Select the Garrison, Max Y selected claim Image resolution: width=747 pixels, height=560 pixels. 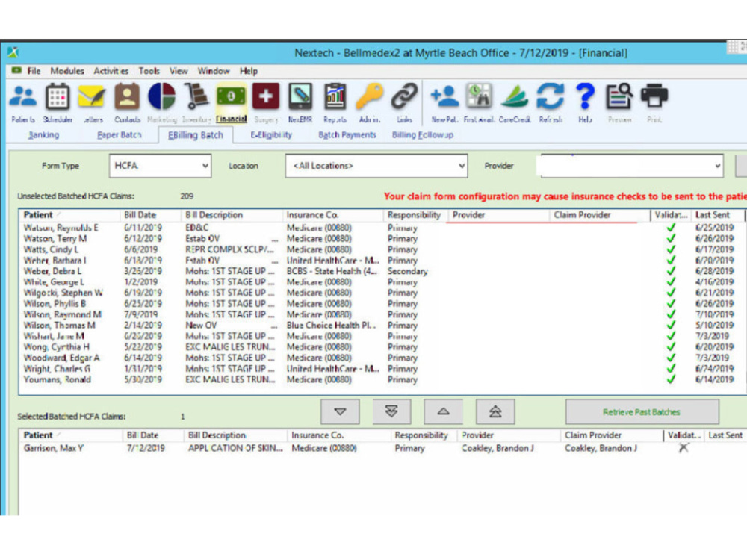click(381, 448)
